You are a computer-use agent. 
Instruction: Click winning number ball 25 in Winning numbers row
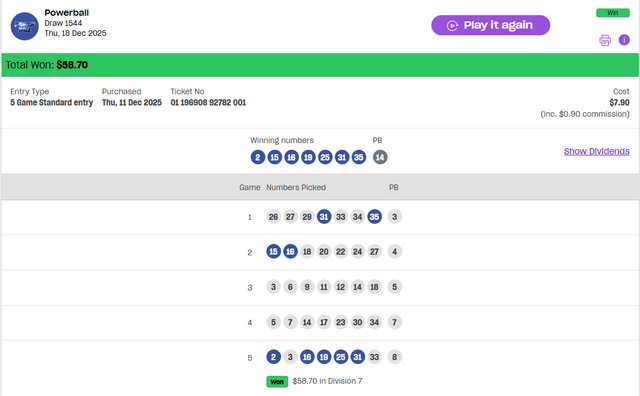click(325, 157)
